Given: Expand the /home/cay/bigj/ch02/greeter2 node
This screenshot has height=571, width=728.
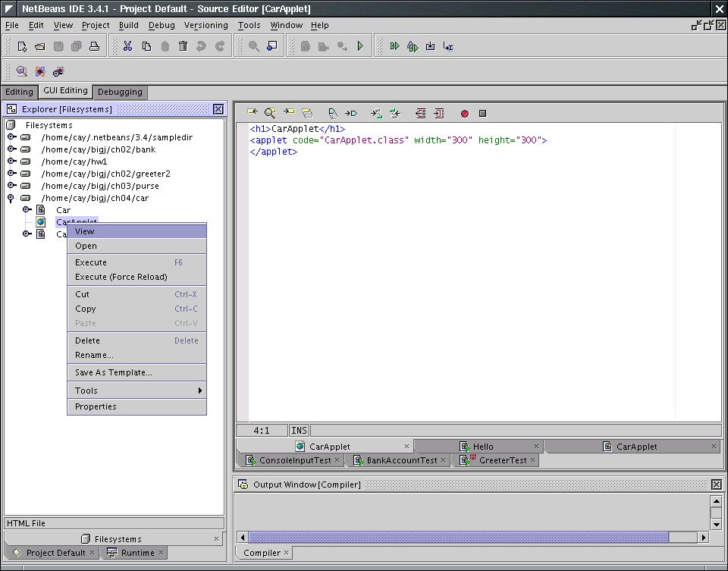Looking at the screenshot, I should 11,173.
